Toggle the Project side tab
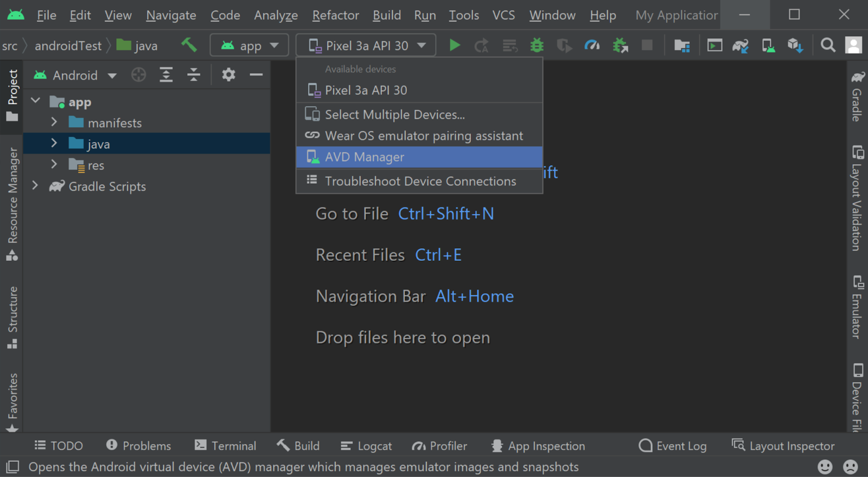Screen dimensions: 868x477 (12, 95)
